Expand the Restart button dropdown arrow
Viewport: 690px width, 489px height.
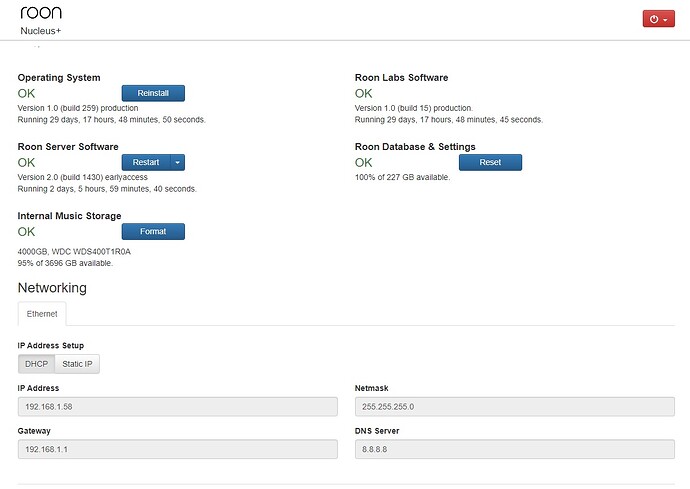(177, 162)
